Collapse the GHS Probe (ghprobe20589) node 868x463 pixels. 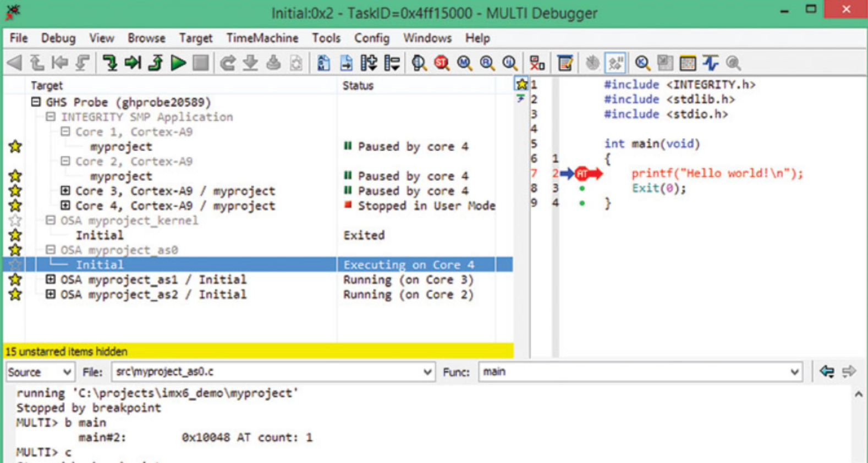click(36, 102)
